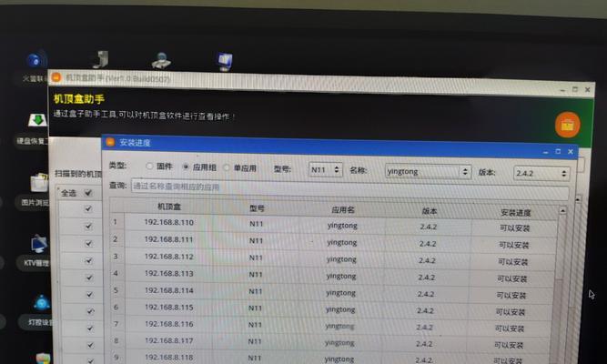Click the 型号 column header
The height and width of the screenshot is (364, 607).
click(x=257, y=208)
